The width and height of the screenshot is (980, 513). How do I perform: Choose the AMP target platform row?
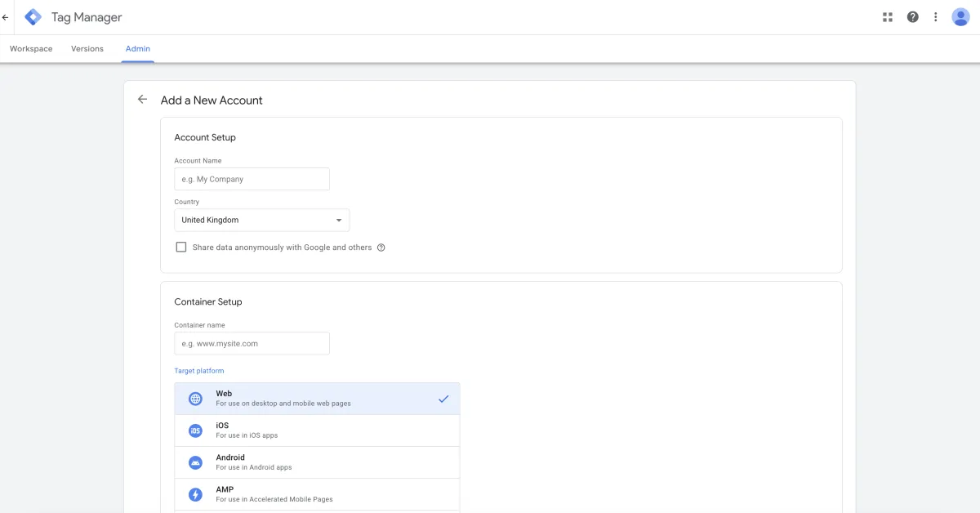tap(317, 494)
